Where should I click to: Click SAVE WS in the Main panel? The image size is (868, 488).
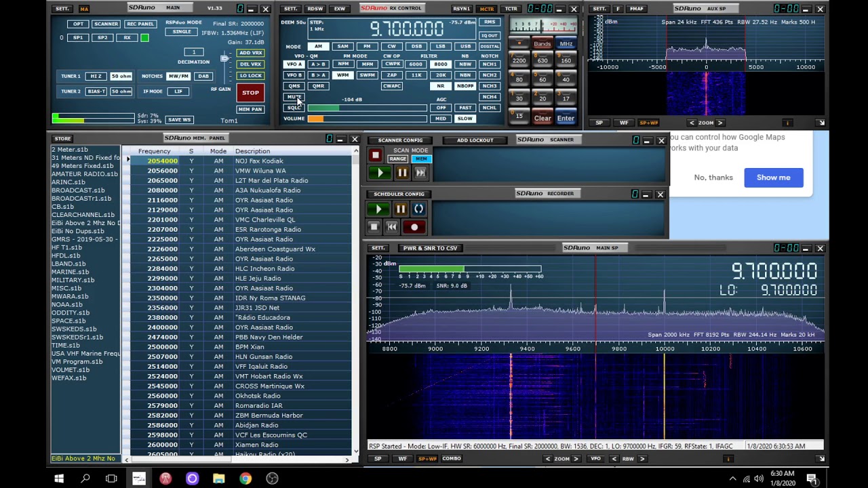(x=179, y=120)
